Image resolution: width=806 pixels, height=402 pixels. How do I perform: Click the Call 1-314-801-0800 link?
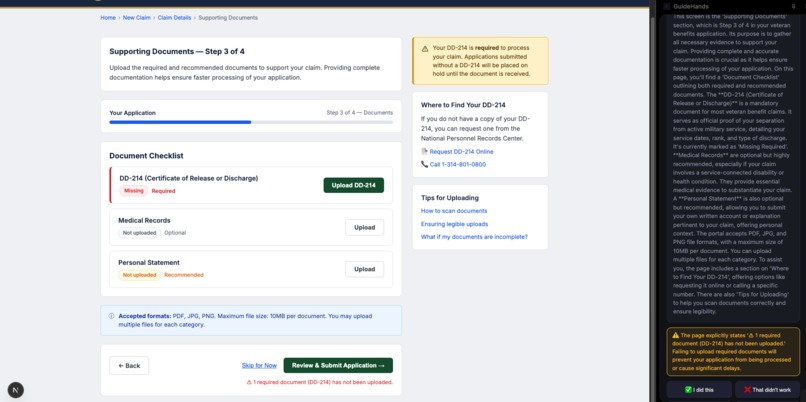coord(457,165)
